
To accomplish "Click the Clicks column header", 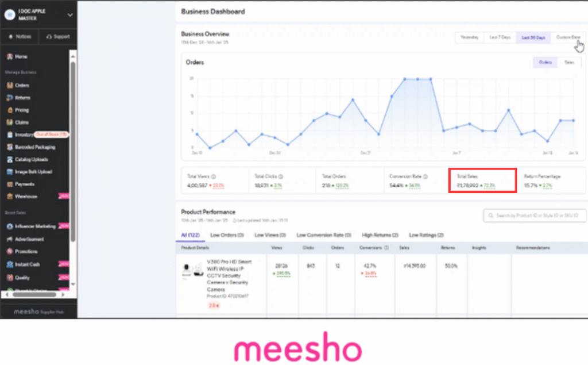I will [308, 248].
